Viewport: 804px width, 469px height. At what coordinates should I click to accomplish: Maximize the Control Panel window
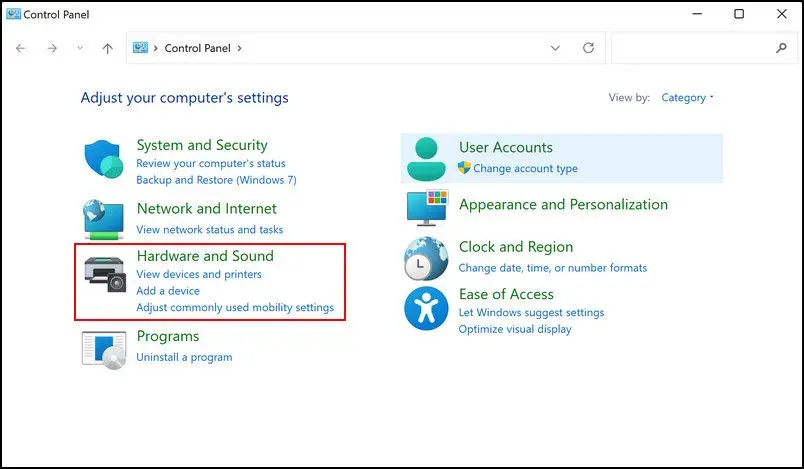[x=739, y=14]
